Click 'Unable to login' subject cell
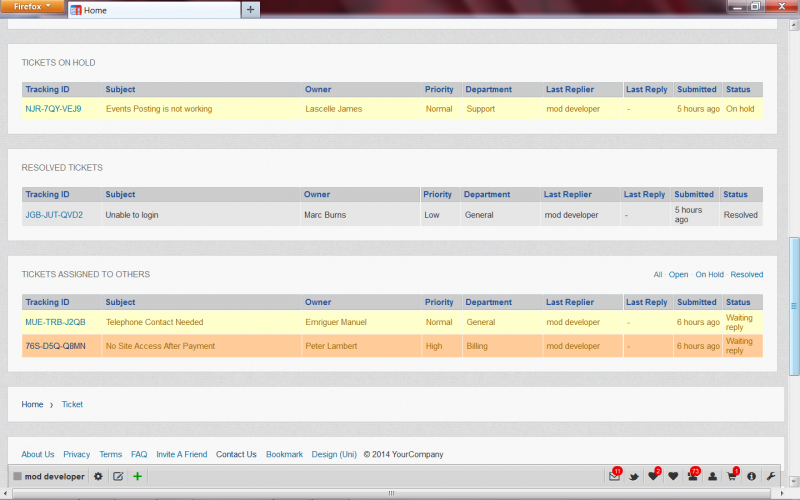Image resolution: width=800 pixels, height=500 pixels. pos(132,215)
